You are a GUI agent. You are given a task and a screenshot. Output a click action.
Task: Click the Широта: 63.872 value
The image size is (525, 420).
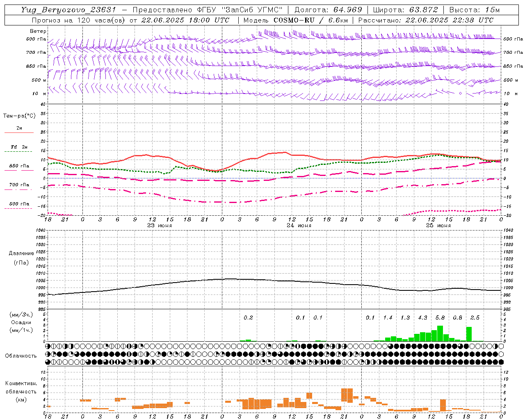point(405,10)
